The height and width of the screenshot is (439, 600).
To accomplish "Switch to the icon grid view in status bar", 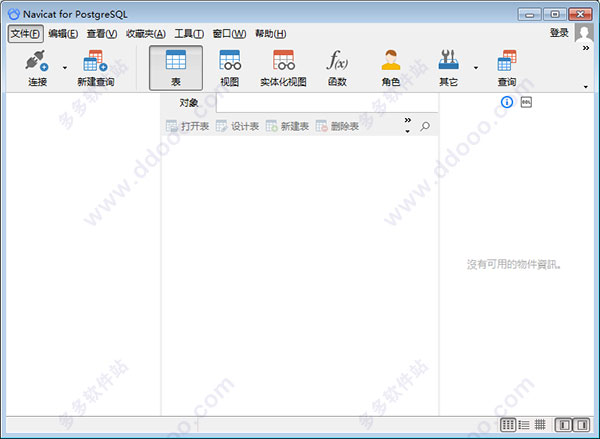I will point(508,425).
